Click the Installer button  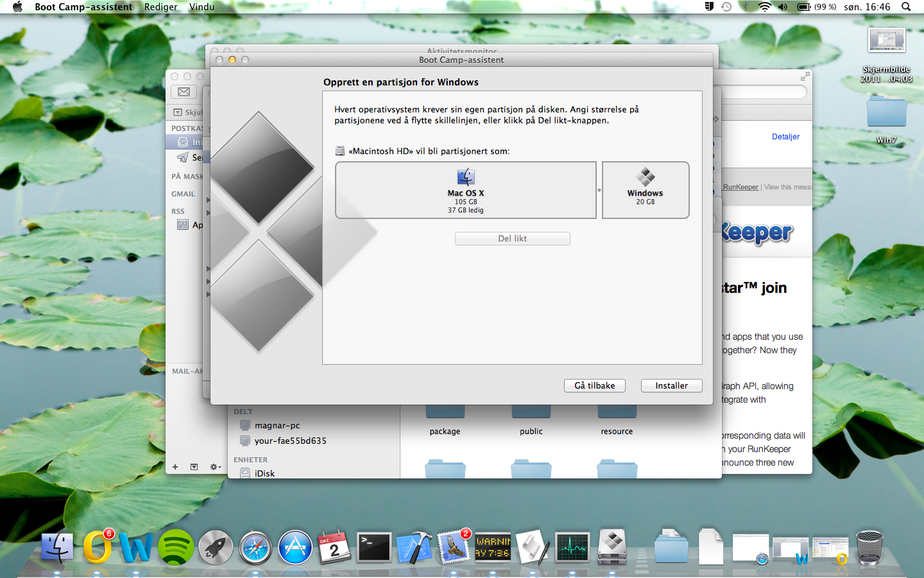672,385
